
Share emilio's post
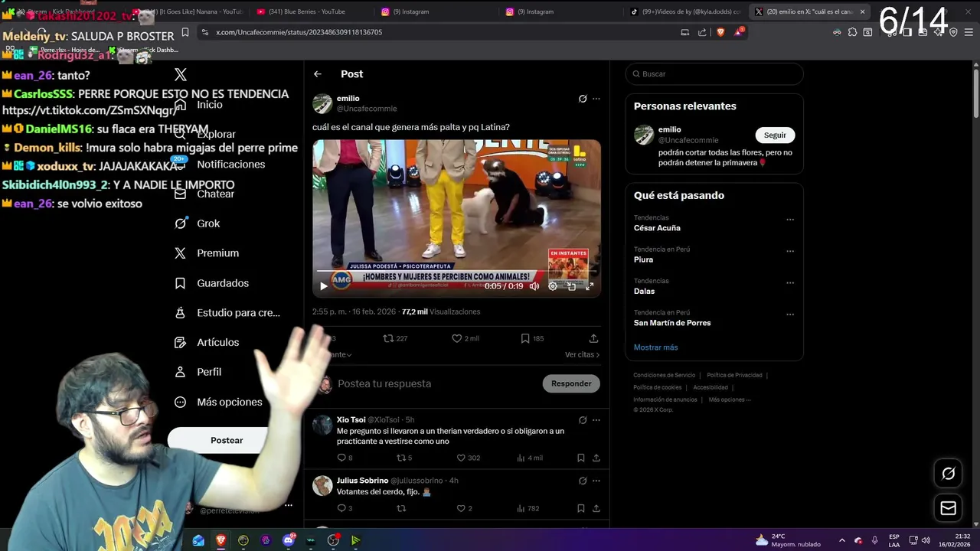coord(593,338)
